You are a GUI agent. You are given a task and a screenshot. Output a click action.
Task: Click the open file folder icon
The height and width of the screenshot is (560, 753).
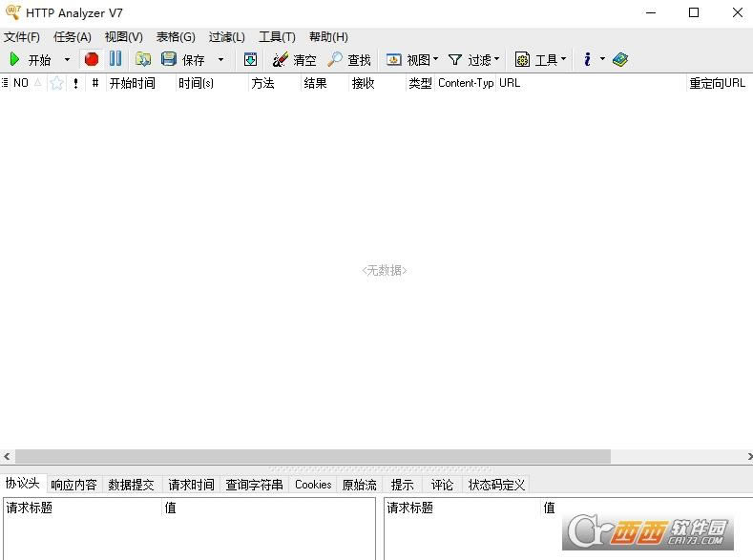coord(143,59)
